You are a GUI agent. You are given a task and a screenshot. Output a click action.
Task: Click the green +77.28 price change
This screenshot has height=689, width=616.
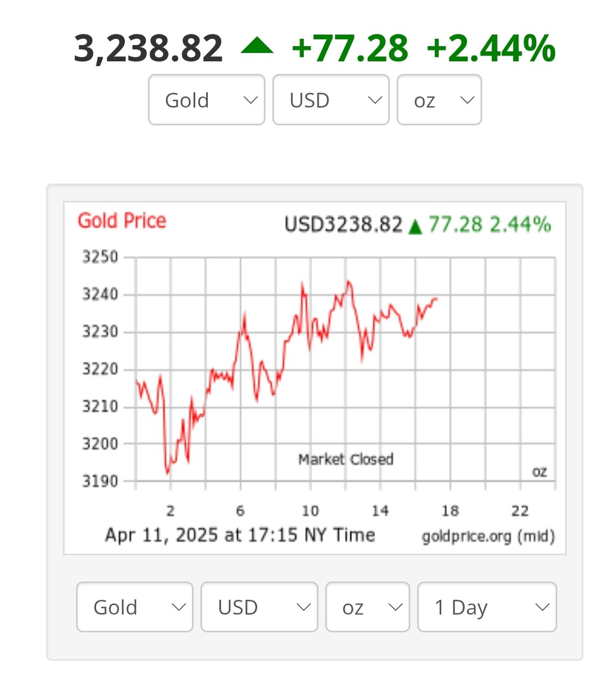pyautogui.click(x=349, y=48)
